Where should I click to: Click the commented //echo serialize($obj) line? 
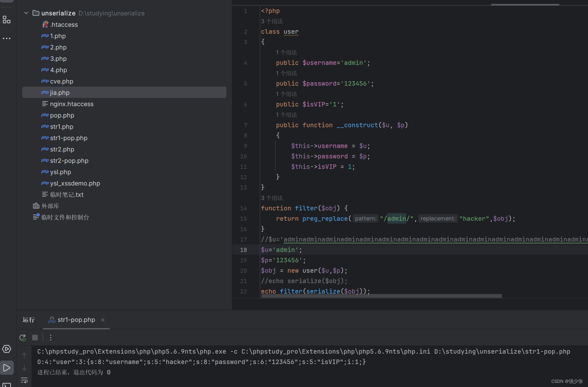[304, 281]
